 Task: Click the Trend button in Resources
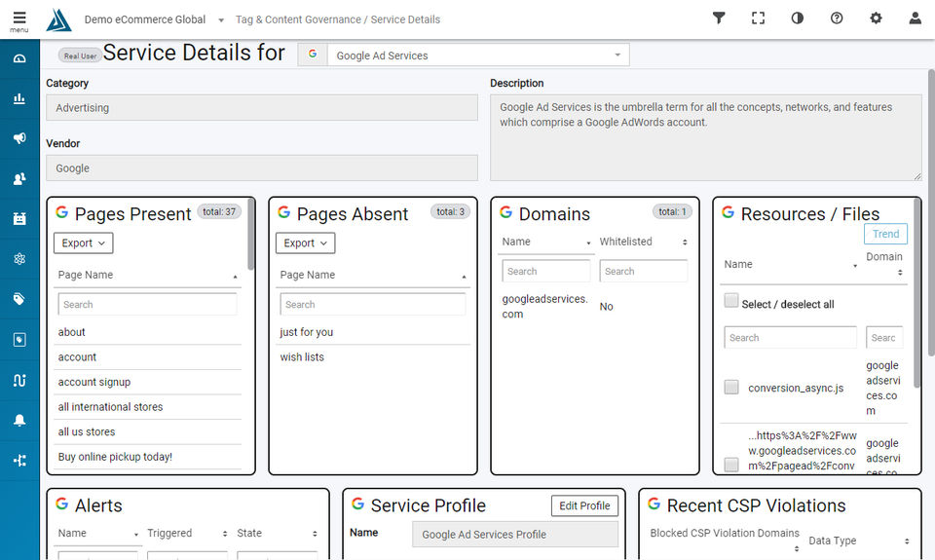(x=885, y=234)
